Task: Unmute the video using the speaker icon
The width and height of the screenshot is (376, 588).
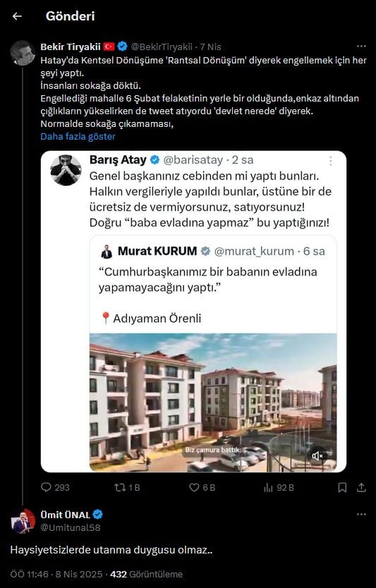Action: (x=317, y=455)
